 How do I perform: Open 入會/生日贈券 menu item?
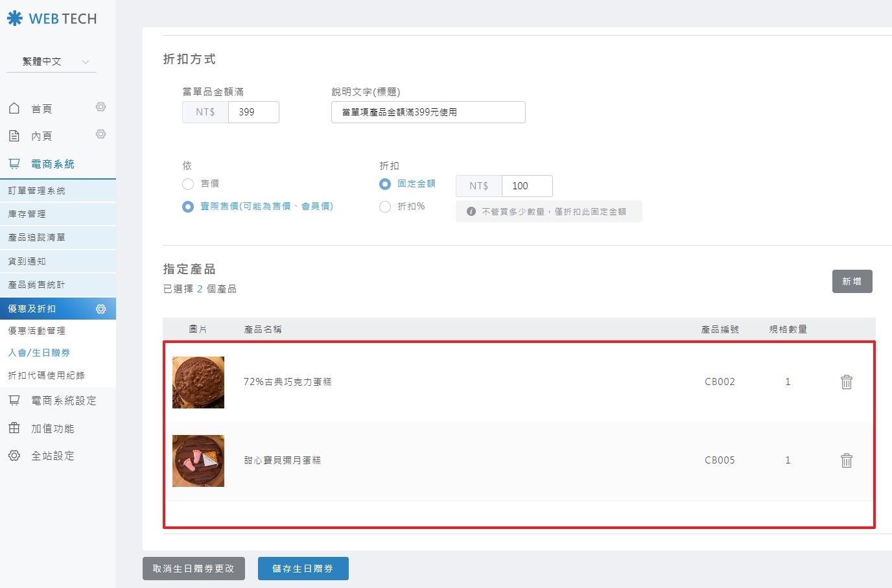(x=39, y=353)
